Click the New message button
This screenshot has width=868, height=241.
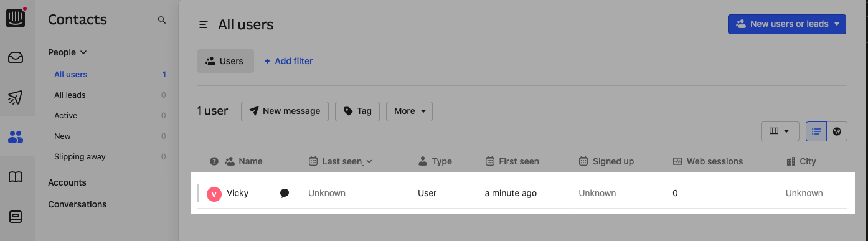[285, 111]
